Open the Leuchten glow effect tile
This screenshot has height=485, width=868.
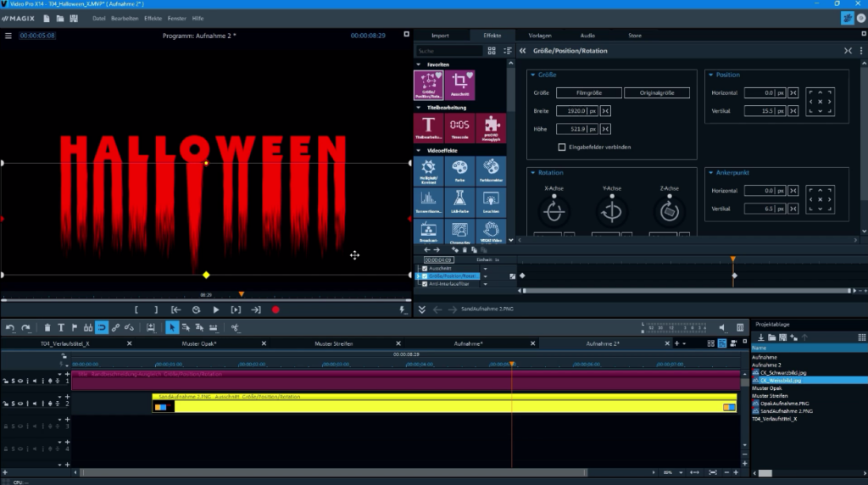[491, 202]
